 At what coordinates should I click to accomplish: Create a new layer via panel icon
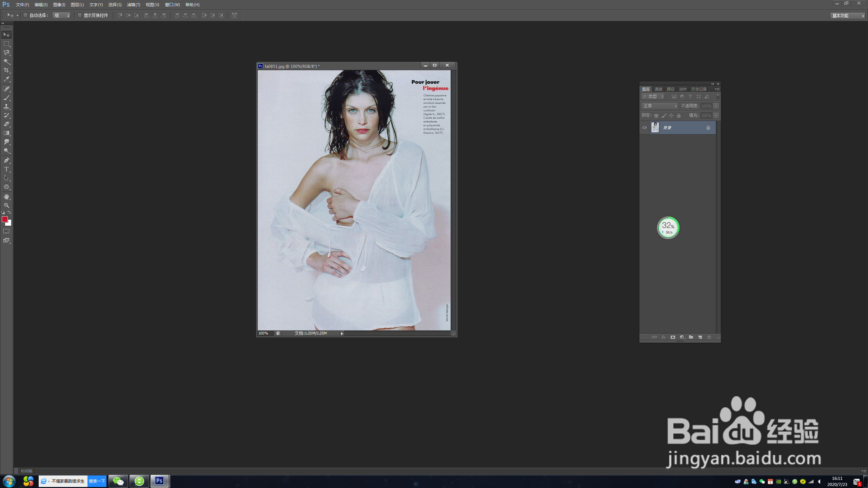700,337
